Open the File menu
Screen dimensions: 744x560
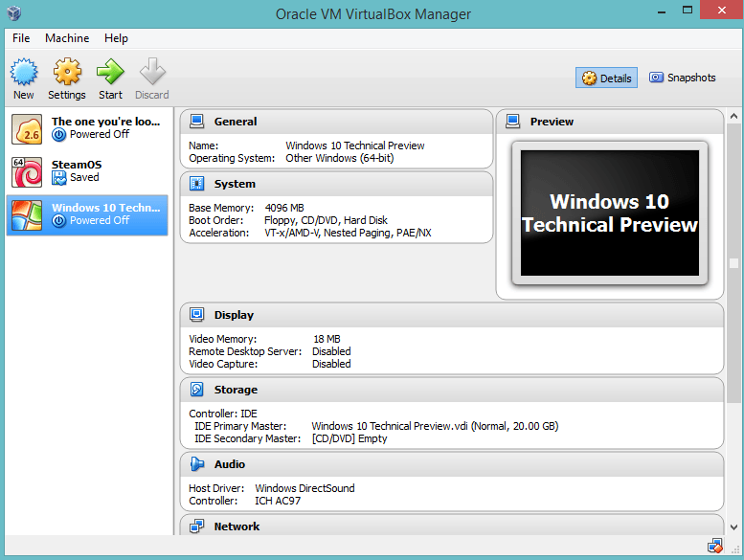point(21,38)
